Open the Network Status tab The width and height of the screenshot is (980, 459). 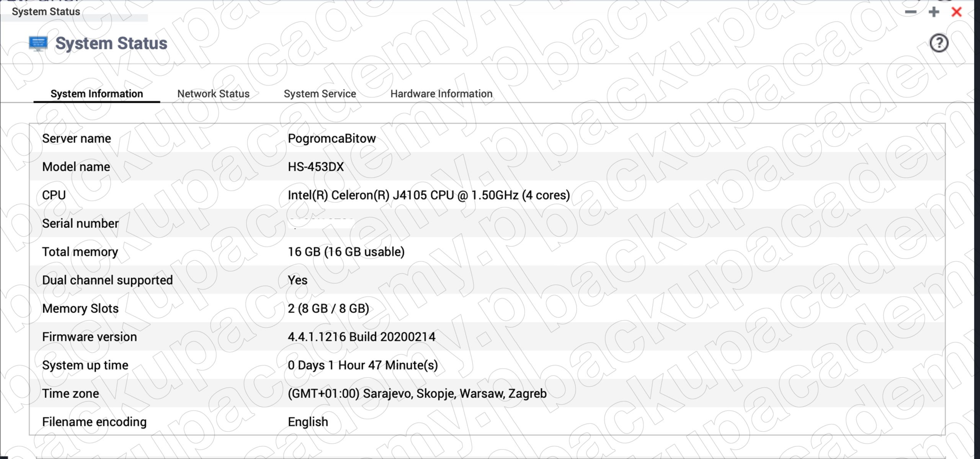(x=213, y=93)
